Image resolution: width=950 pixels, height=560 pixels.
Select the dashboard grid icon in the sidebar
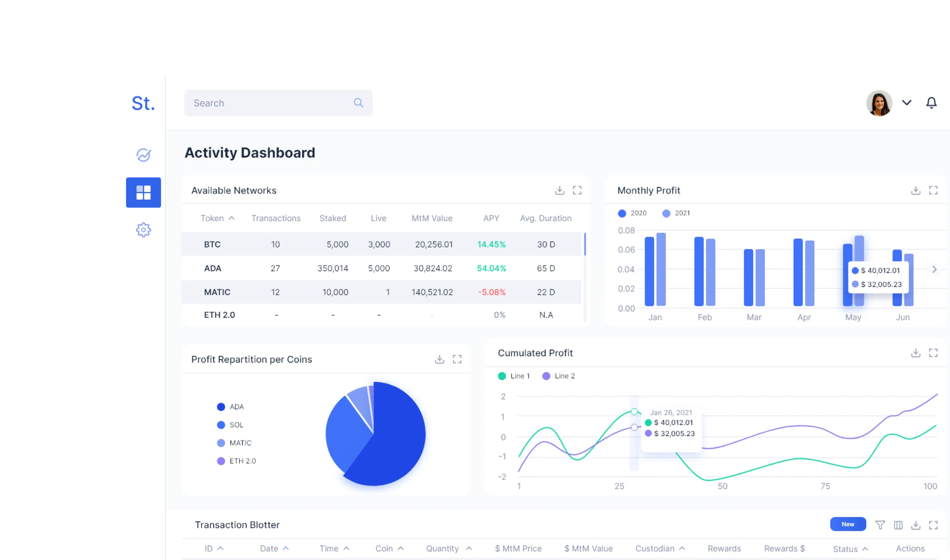click(x=143, y=192)
